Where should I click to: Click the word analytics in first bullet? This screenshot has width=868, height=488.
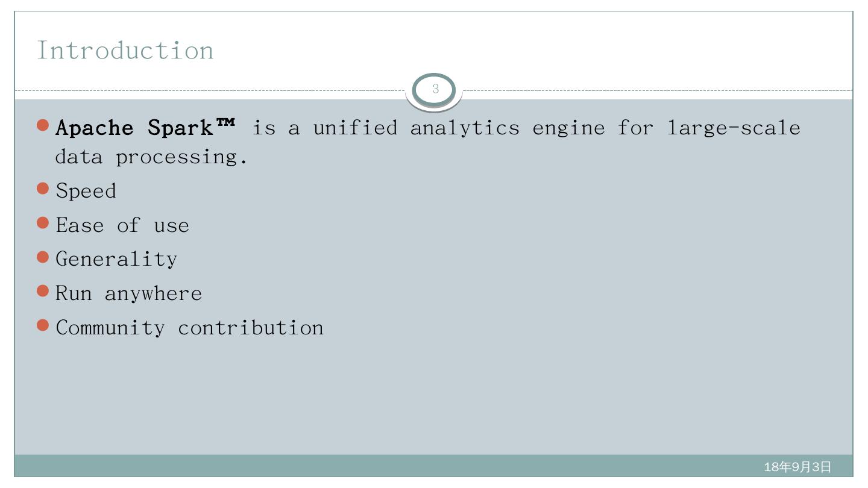coord(465,128)
